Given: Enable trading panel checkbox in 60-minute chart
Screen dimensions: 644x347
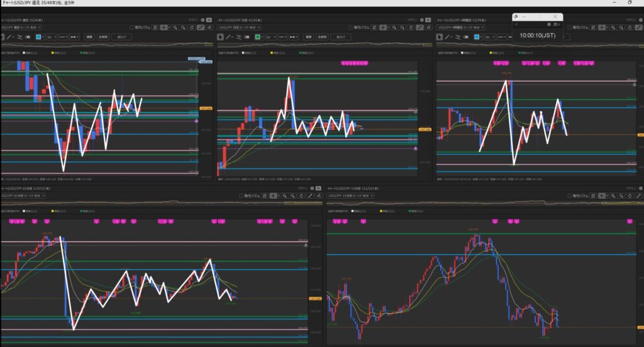Looking at the screenshot, I should coord(241,196).
